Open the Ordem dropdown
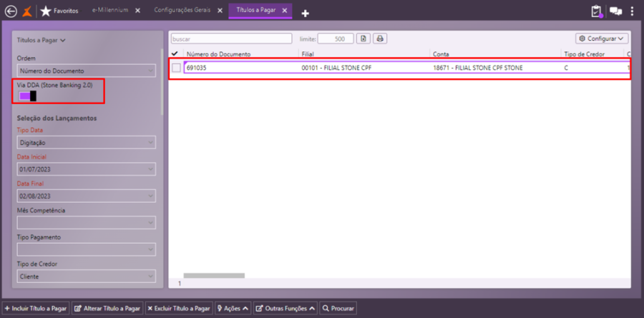 87,71
